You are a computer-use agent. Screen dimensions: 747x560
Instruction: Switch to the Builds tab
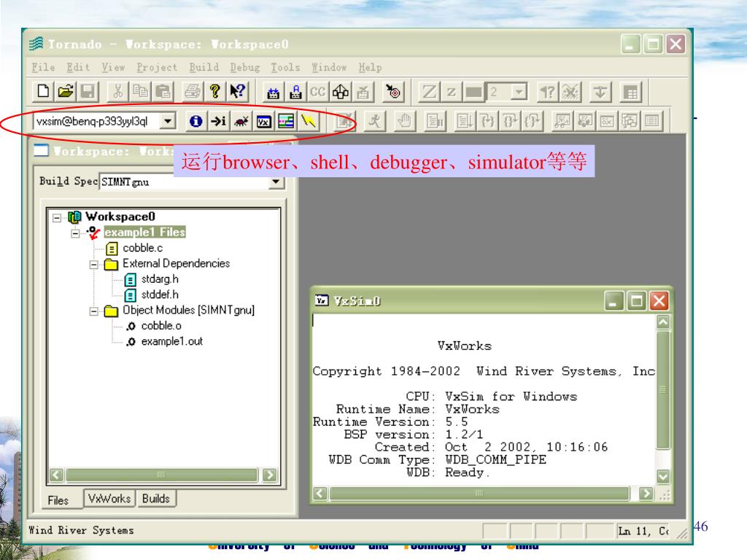[156, 498]
